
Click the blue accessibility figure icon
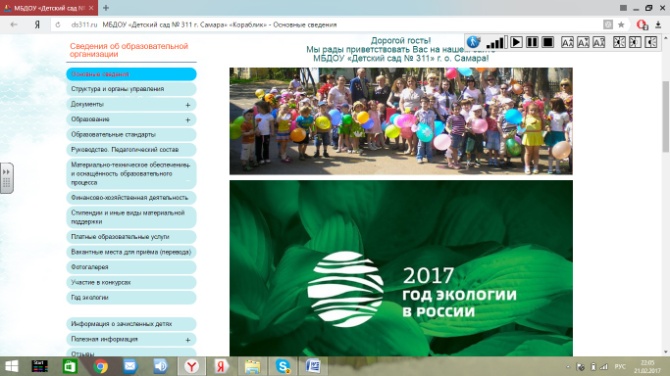coord(473,41)
